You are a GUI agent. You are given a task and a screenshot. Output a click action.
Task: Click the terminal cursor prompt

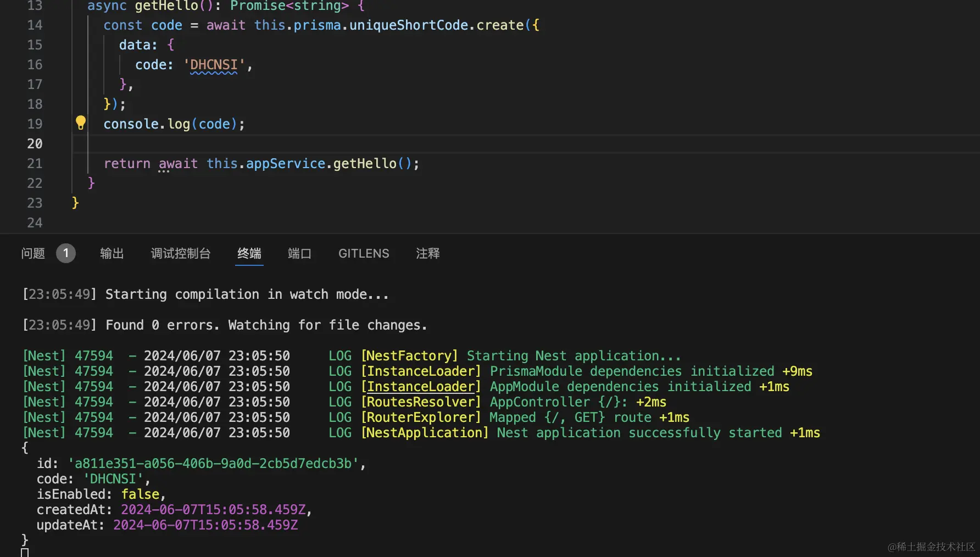click(25, 553)
